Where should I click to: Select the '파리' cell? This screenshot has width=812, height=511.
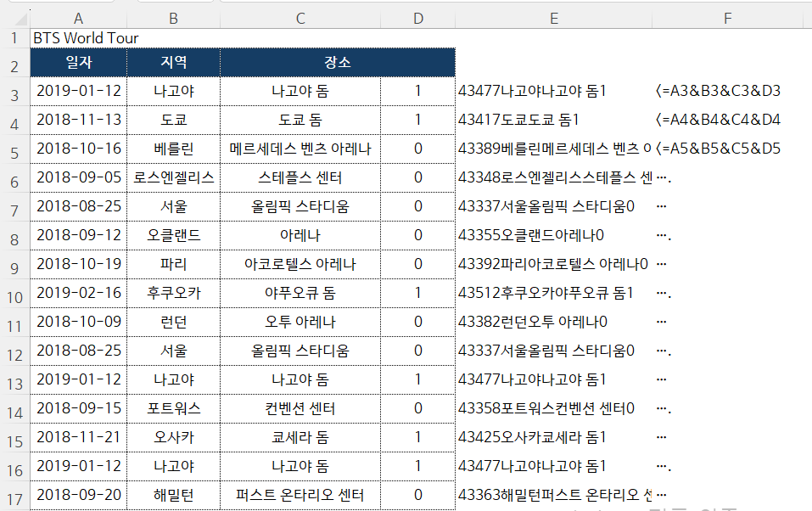tap(173, 264)
